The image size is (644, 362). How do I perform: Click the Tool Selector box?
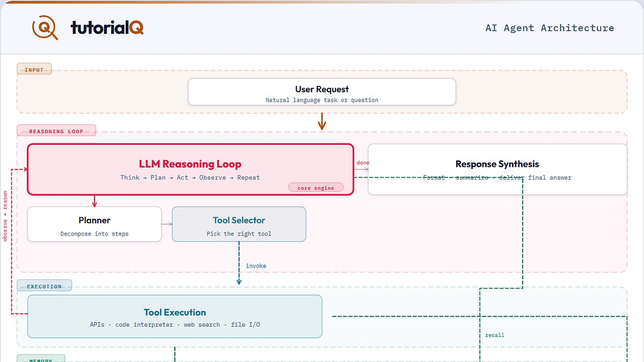coord(239,224)
